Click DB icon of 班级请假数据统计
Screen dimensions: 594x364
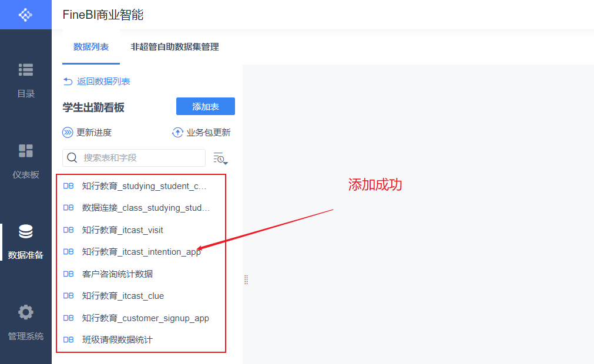68,340
